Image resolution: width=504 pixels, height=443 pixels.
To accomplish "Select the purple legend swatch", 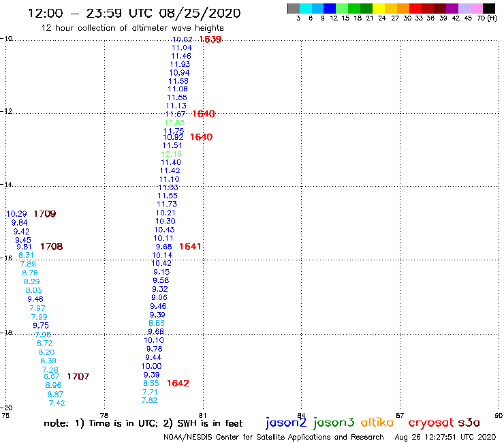I will (x=452, y=8).
